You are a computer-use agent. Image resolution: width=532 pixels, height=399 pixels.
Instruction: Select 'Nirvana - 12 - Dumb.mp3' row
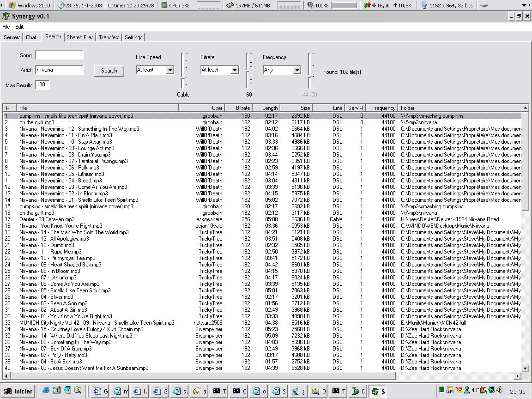coord(262,245)
